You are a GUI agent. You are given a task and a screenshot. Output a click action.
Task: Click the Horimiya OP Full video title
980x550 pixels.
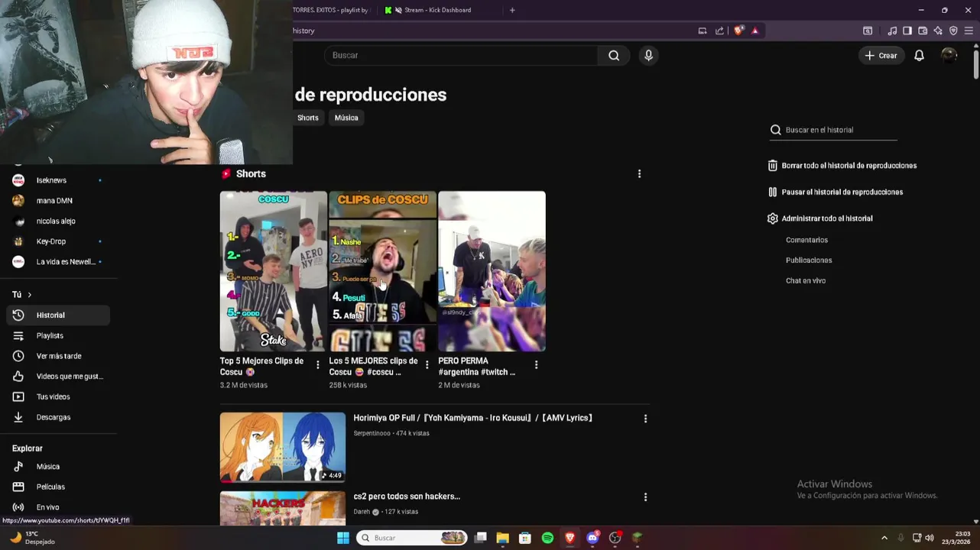(x=473, y=418)
